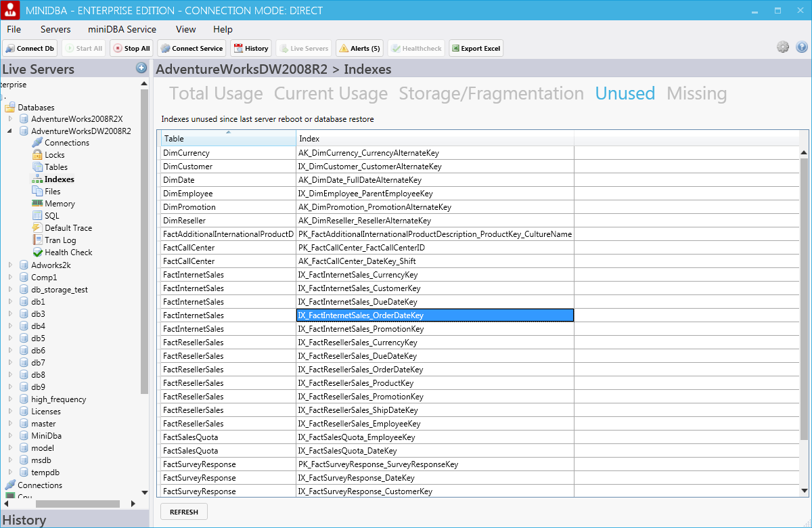Click the Stop All toolbar button
This screenshot has height=528, width=812.
tap(132, 48)
